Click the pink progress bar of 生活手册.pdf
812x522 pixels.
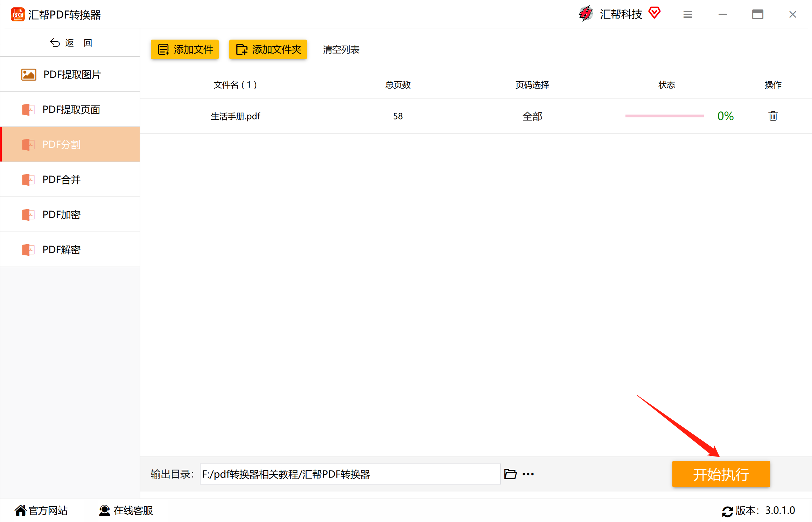(664, 116)
